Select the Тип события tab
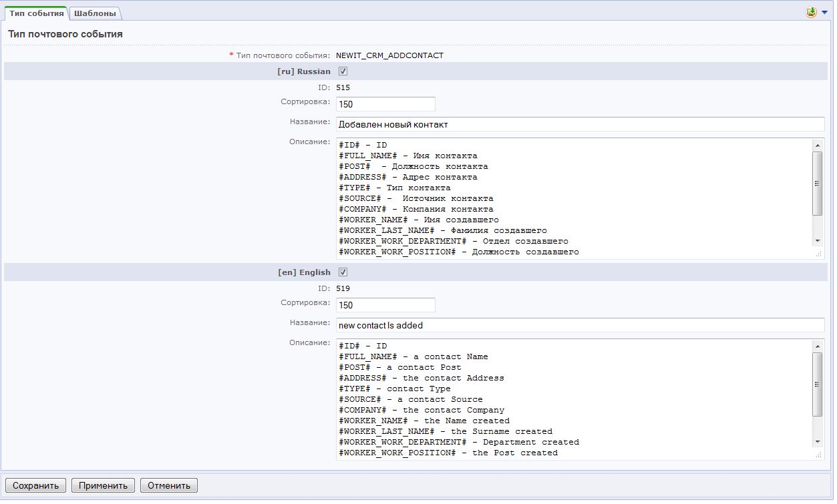The image size is (837, 504). [x=36, y=13]
